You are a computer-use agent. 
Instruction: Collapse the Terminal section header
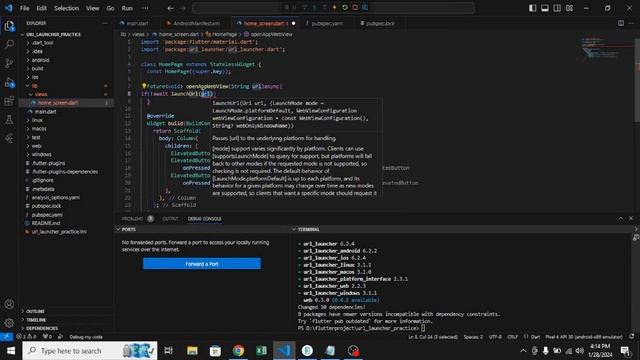pos(309,229)
